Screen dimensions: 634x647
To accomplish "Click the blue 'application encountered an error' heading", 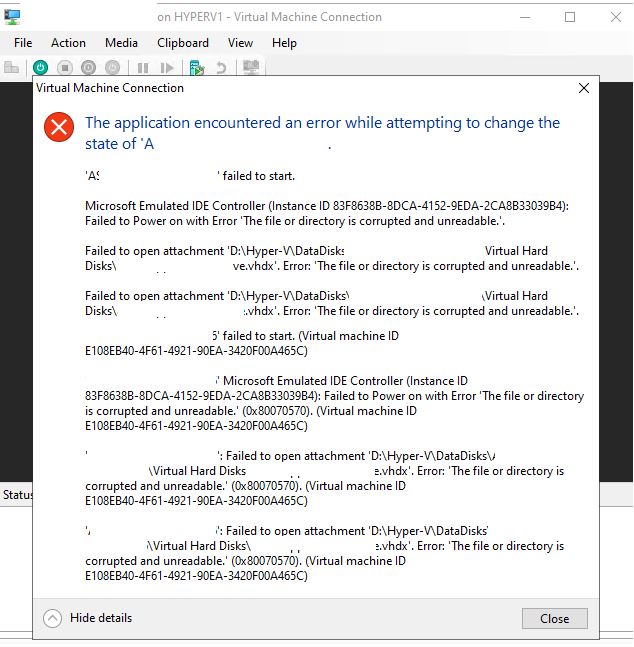I will click(322, 133).
